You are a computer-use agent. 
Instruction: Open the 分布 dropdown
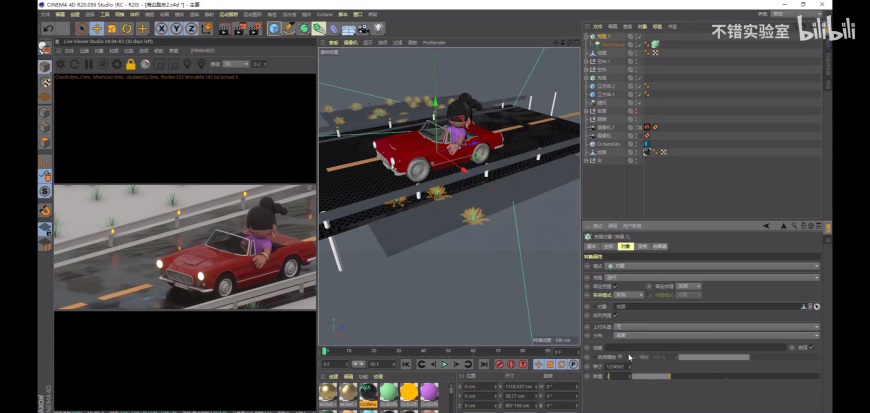[715, 335]
